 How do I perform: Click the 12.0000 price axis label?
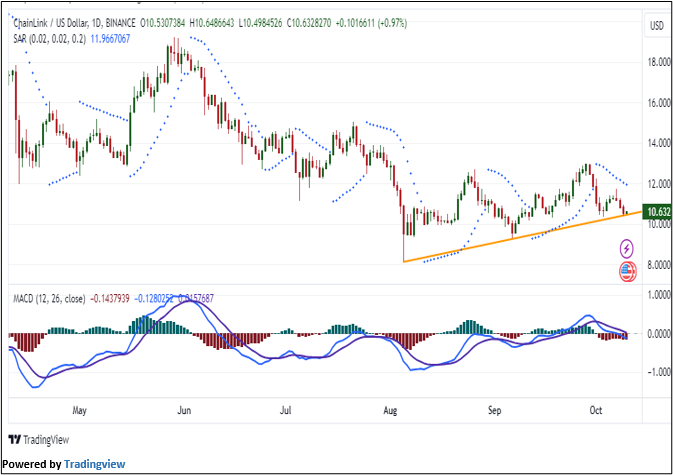pyautogui.click(x=659, y=184)
